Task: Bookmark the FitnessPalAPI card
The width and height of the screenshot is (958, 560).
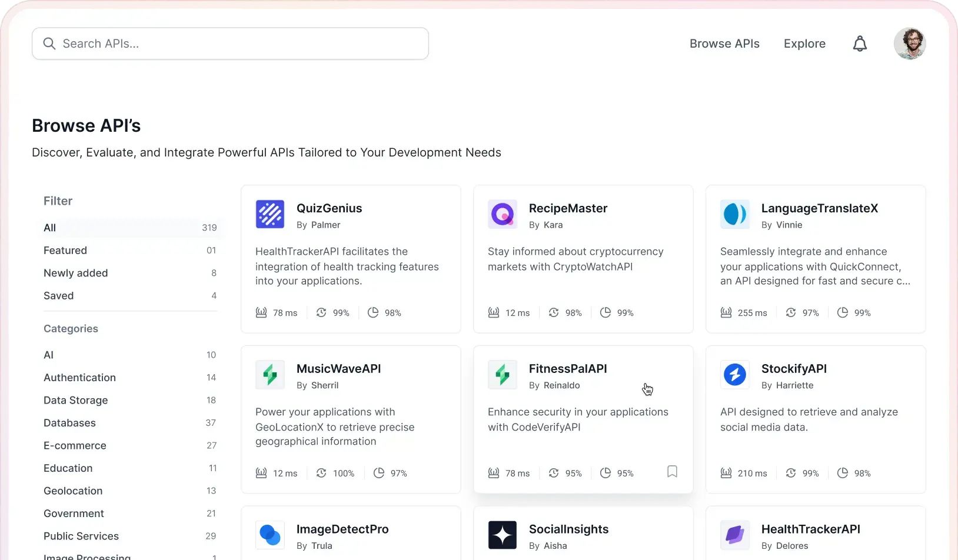Action: 672,472
